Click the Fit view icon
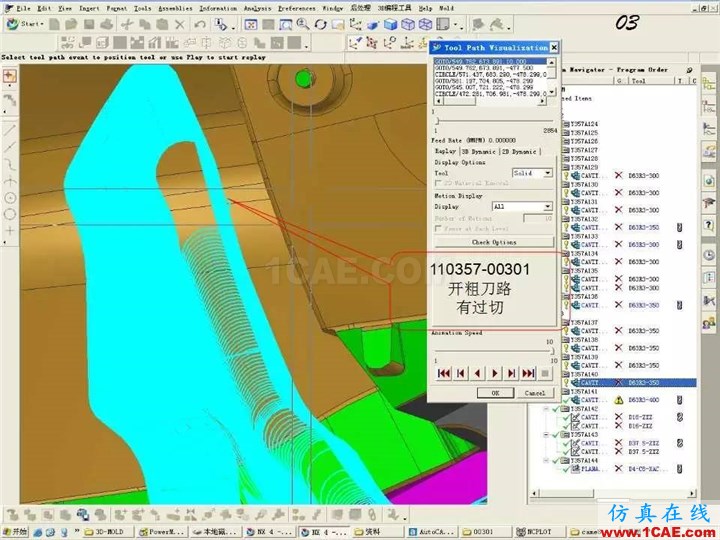The width and height of the screenshot is (720, 540). click(250, 24)
